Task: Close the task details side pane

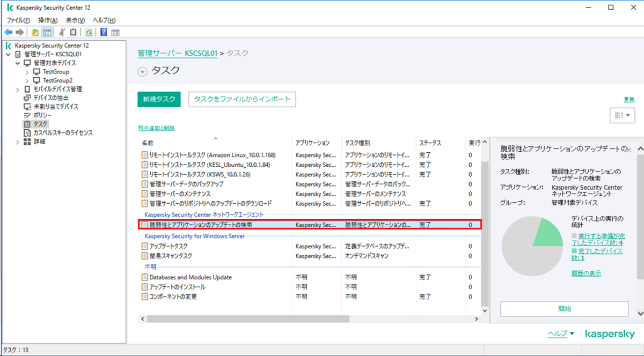Action: (x=629, y=150)
